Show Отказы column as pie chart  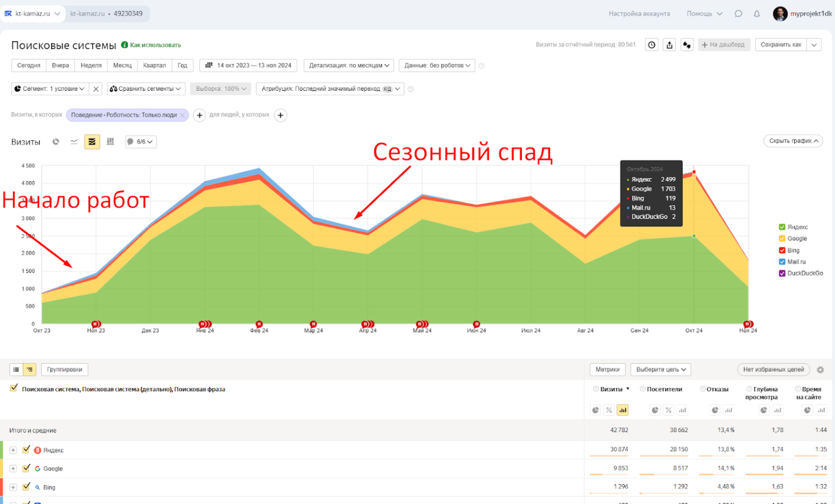715,410
